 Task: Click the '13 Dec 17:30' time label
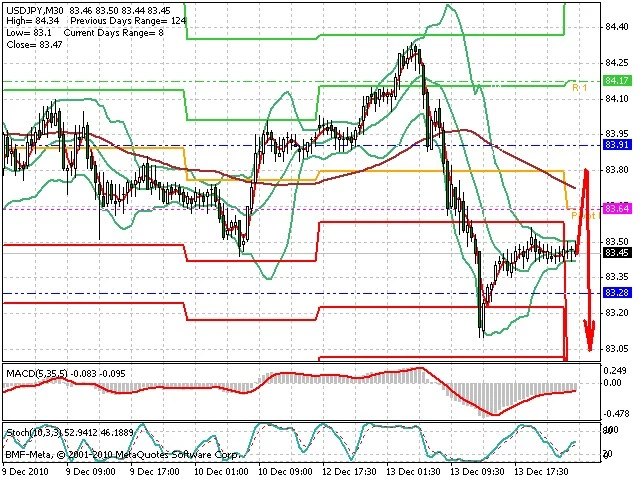tap(541, 471)
